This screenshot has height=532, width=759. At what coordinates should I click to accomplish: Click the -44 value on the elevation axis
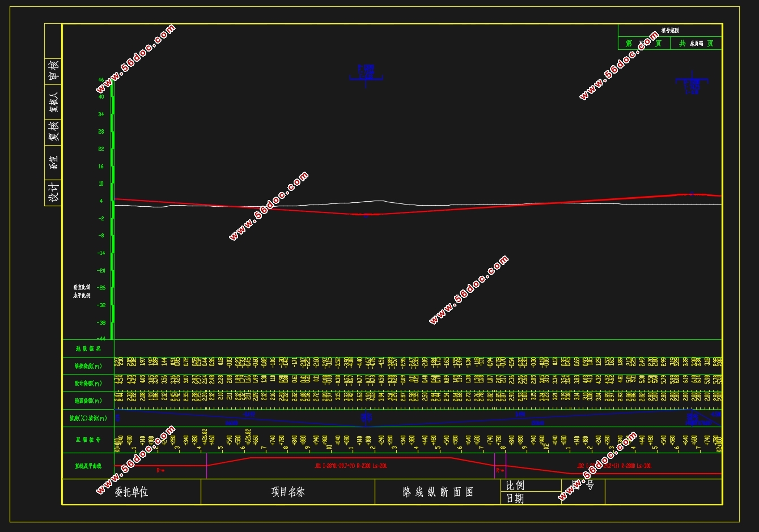tap(101, 338)
